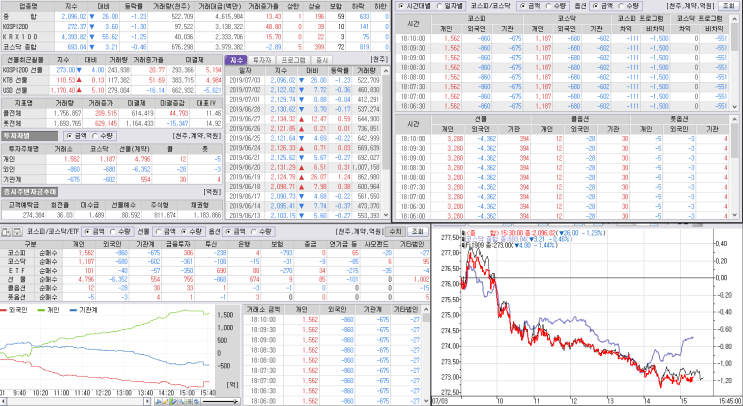The height and width of the screenshot is (406, 743).
Task: Click the 조회 button at the top right
Action: point(728,6)
